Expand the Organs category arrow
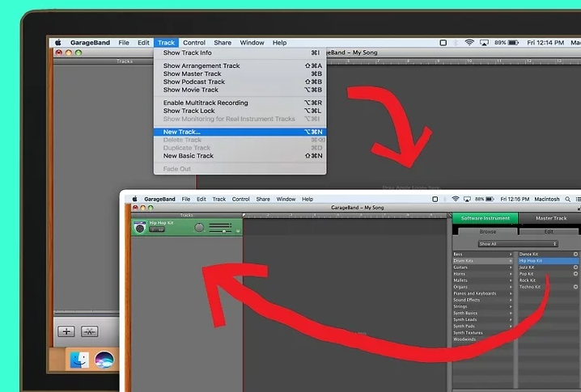 tap(511, 286)
